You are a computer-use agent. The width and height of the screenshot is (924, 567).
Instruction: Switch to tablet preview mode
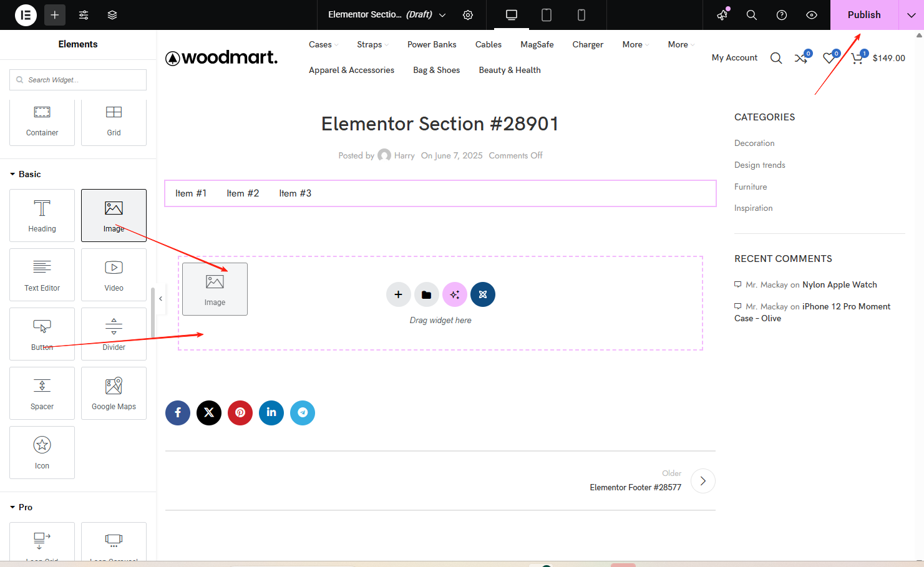click(x=547, y=14)
